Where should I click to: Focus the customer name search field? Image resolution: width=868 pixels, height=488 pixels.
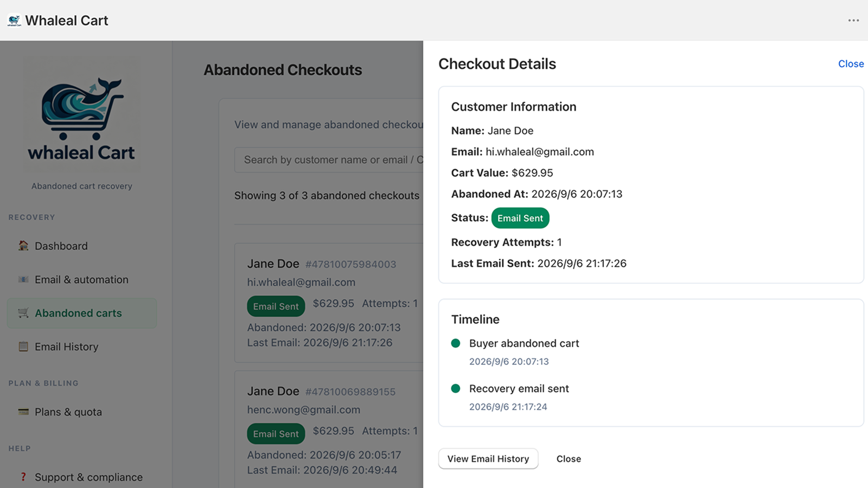[329, 160]
